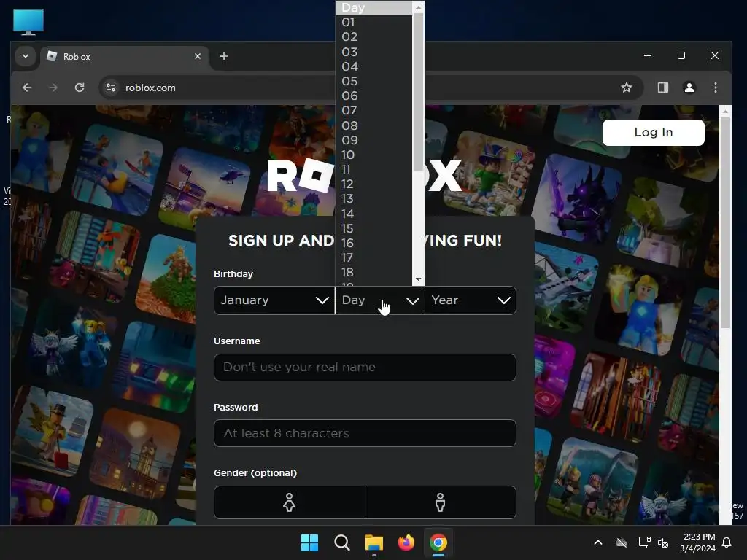Choose day 07 in the dropdown
The image size is (747, 560).
[x=373, y=111]
